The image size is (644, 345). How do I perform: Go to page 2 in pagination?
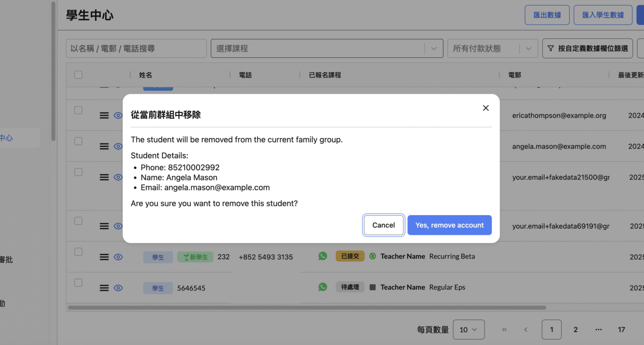tap(576, 330)
